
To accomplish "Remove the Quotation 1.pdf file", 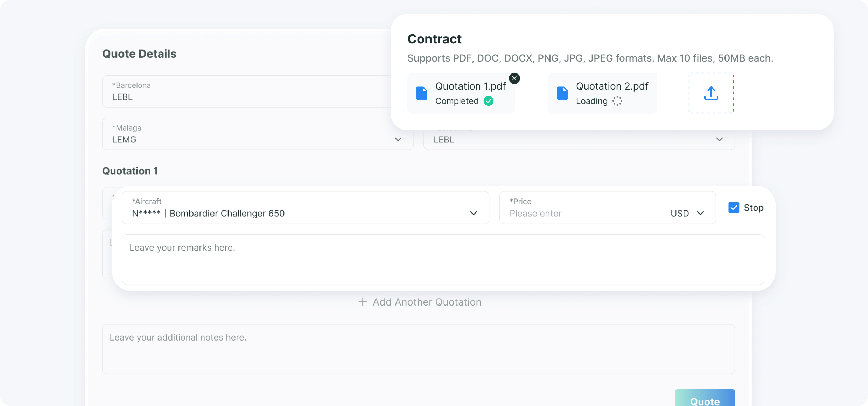I will [x=514, y=78].
